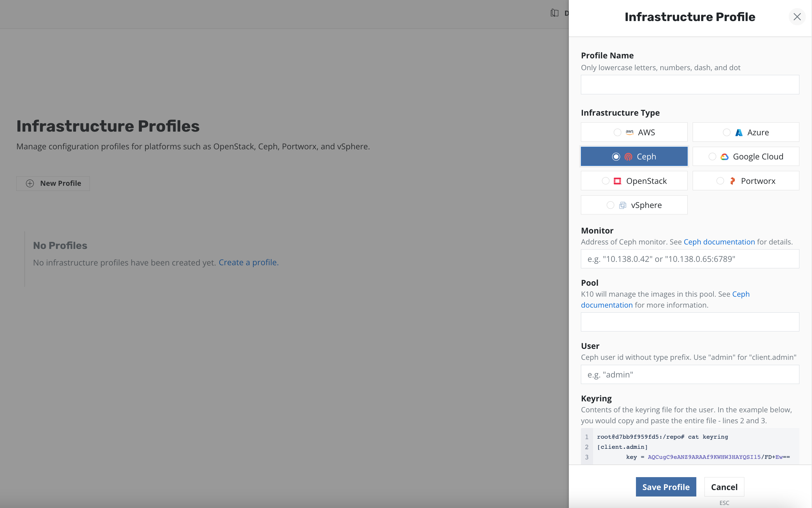Click the Save Profile button
Screen dimensions: 812x508
pyautogui.click(x=665, y=487)
